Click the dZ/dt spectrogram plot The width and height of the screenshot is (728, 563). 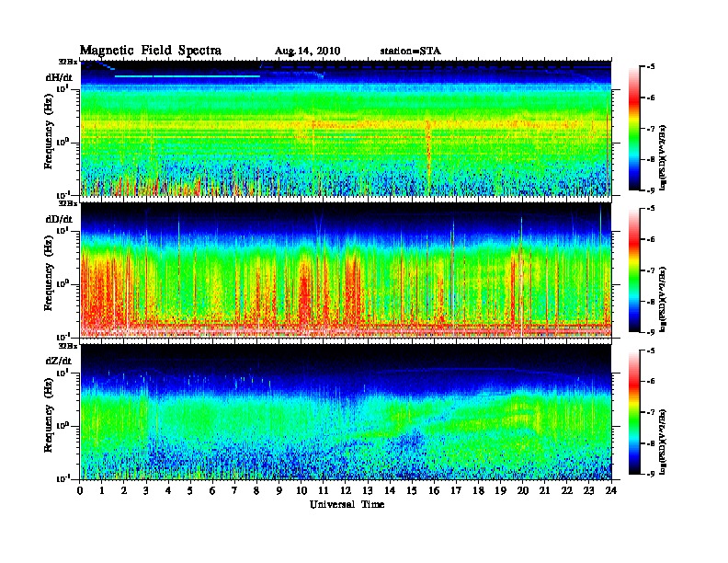[346, 411]
